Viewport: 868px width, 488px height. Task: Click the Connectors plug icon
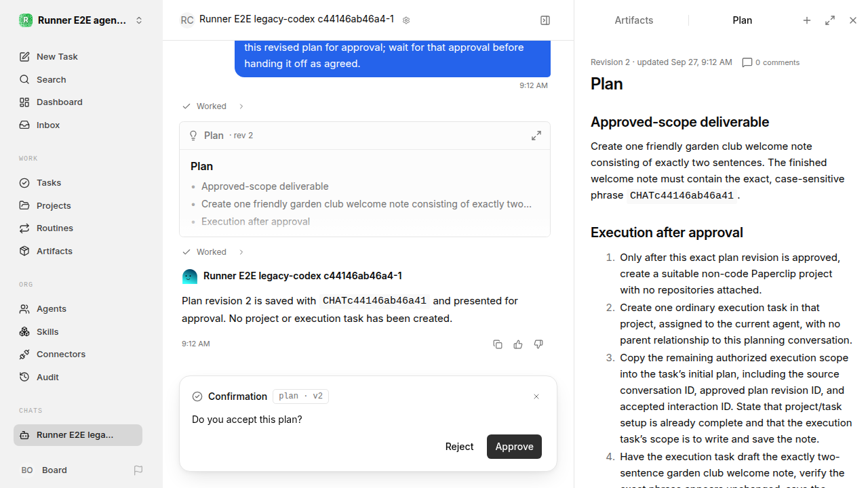coord(24,354)
